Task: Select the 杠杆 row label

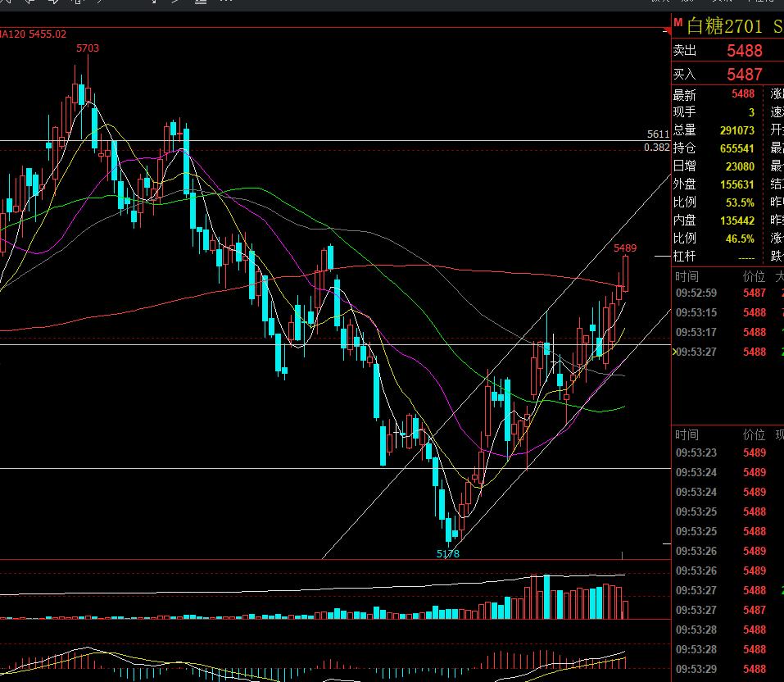Action: point(685,257)
